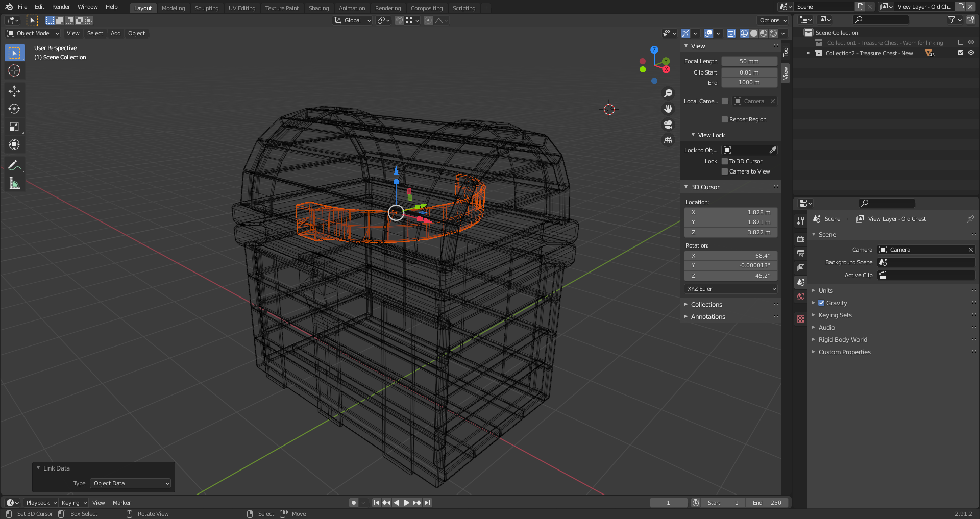Enable Lock To 3D Cursor checkbox
The height and width of the screenshot is (519, 980).
pos(724,161)
